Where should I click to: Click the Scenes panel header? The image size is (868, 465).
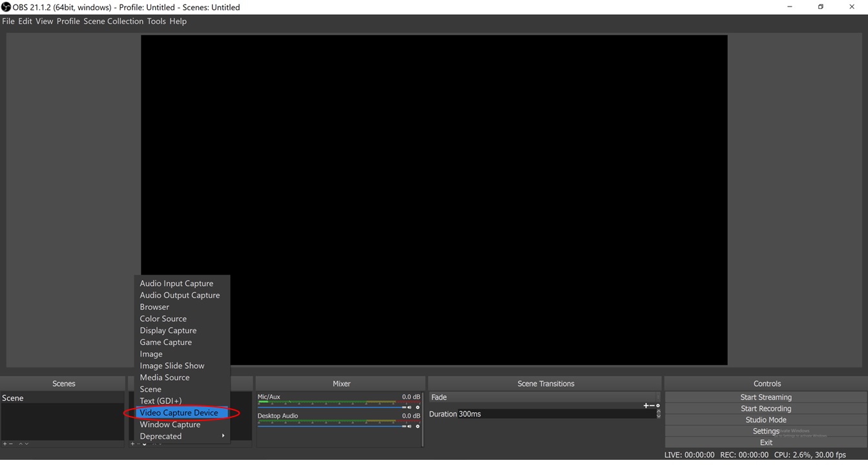[x=63, y=384]
